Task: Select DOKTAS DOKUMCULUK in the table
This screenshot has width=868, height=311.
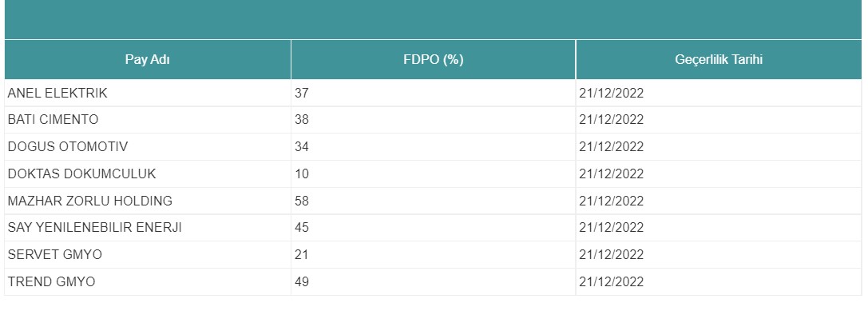Action: [82, 174]
